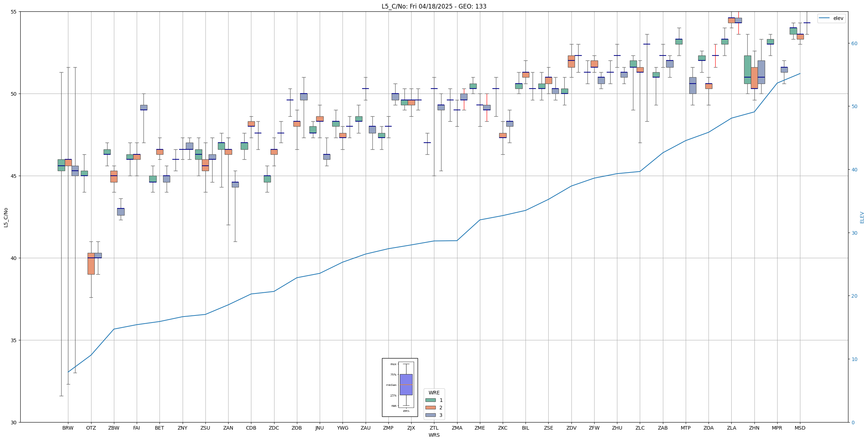The width and height of the screenshot is (868, 441).
Task: Click the blue-gray ZBW box near 43
Action: [121, 212]
